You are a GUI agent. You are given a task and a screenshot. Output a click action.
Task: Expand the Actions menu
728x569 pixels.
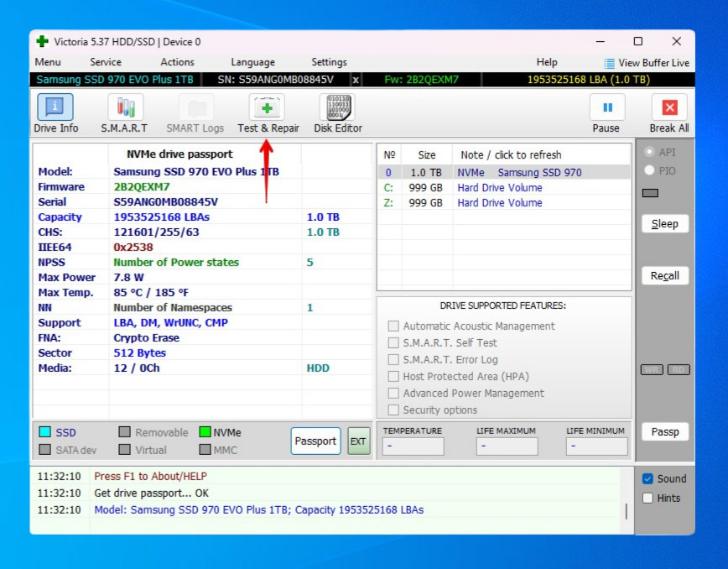point(177,62)
